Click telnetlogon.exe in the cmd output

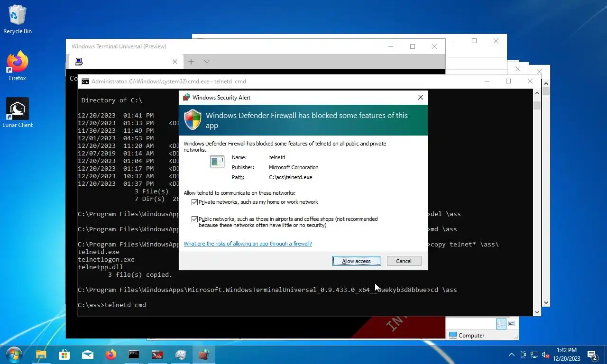[106, 260]
